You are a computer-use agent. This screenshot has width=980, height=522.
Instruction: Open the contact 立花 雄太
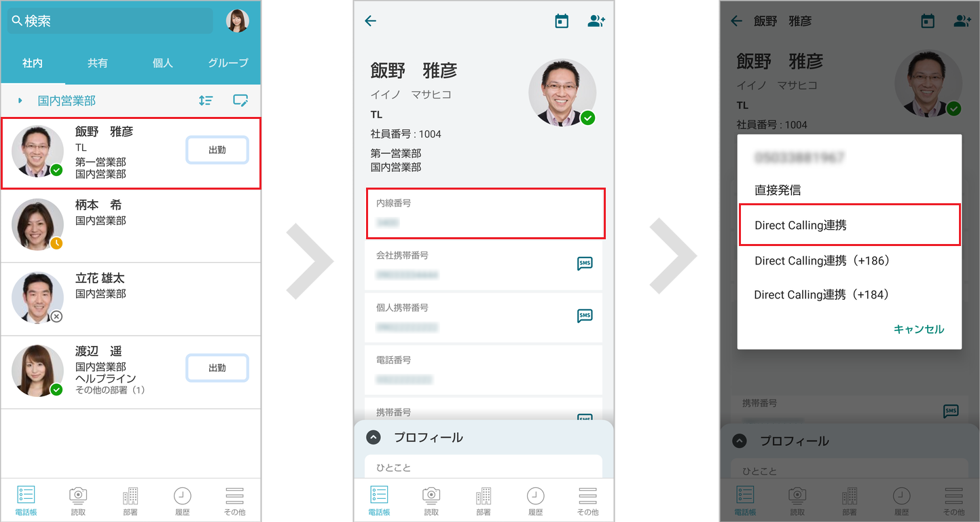click(x=131, y=300)
